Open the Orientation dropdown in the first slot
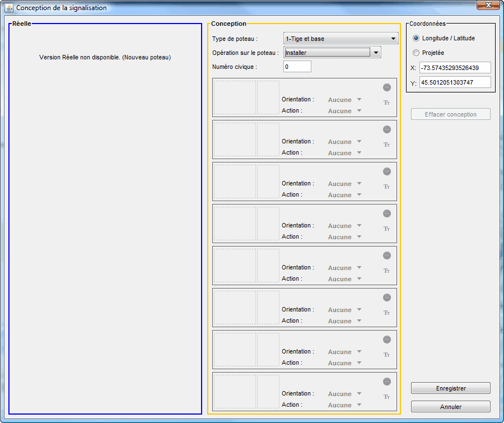The width and height of the screenshot is (504, 423). coord(344,100)
